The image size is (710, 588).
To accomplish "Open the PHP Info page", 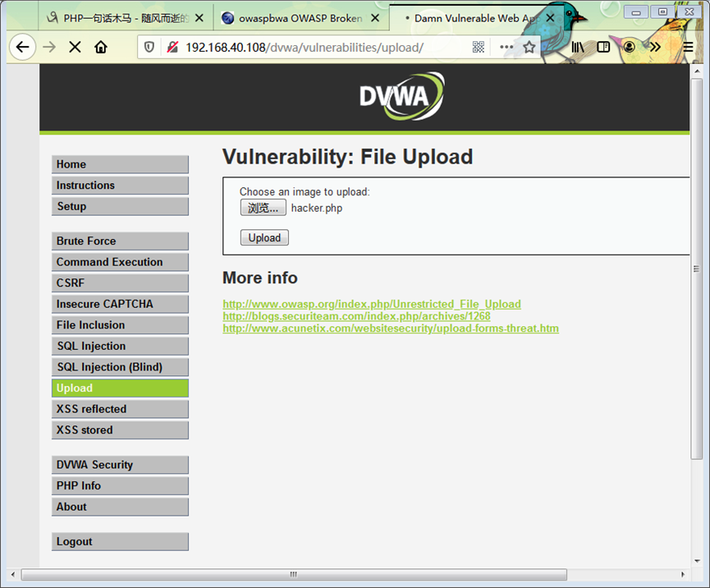I will pyautogui.click(x=120, y=485).
